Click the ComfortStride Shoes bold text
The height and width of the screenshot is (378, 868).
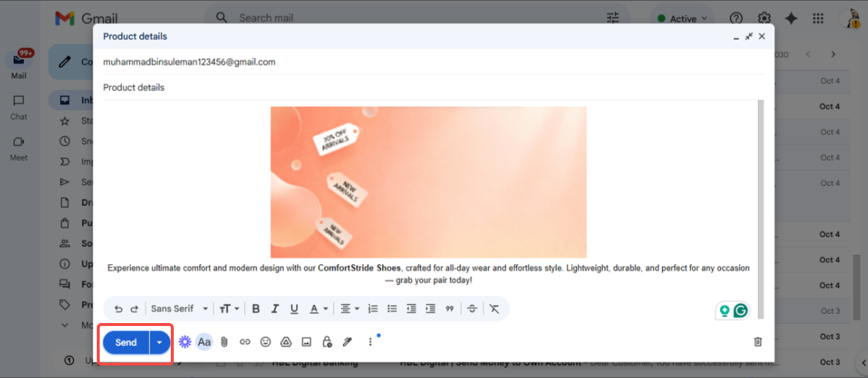[x=359, y=268]
